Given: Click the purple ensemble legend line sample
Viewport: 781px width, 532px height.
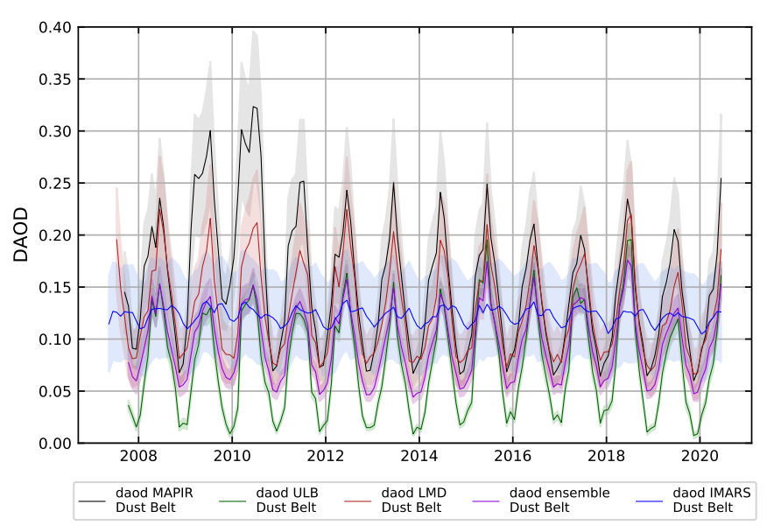Looking at the screenshot, I should [490, 500].
